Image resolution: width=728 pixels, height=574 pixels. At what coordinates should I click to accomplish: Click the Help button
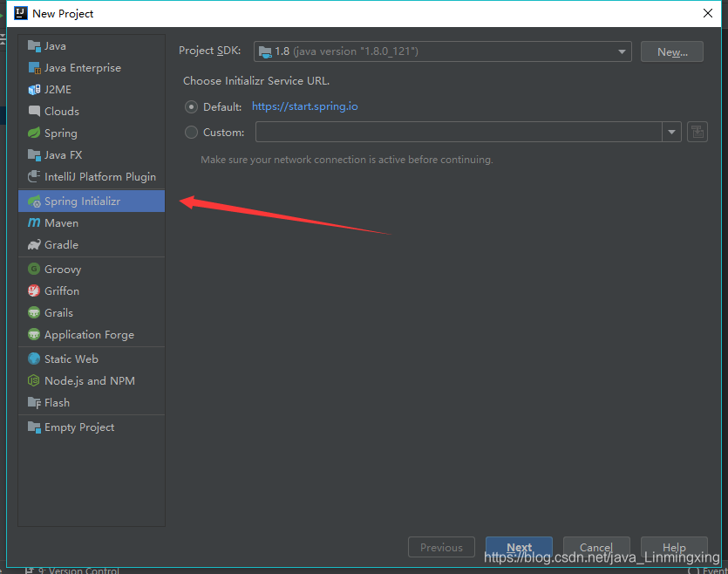coord(674,547)
